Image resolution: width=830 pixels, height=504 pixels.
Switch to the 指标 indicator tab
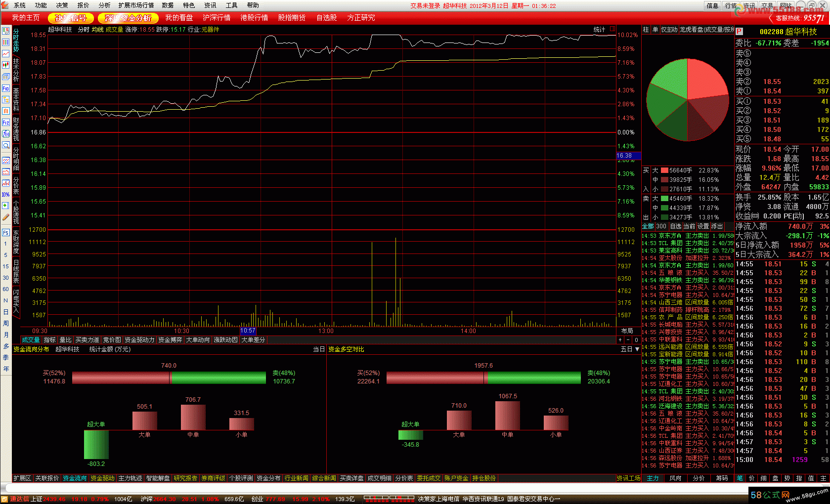(50, 340)
